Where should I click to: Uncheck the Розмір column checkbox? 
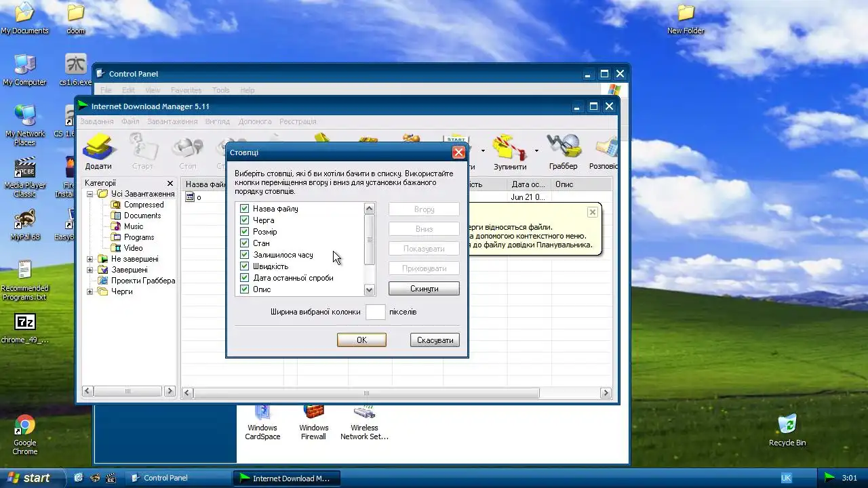[x=245, y=232]
